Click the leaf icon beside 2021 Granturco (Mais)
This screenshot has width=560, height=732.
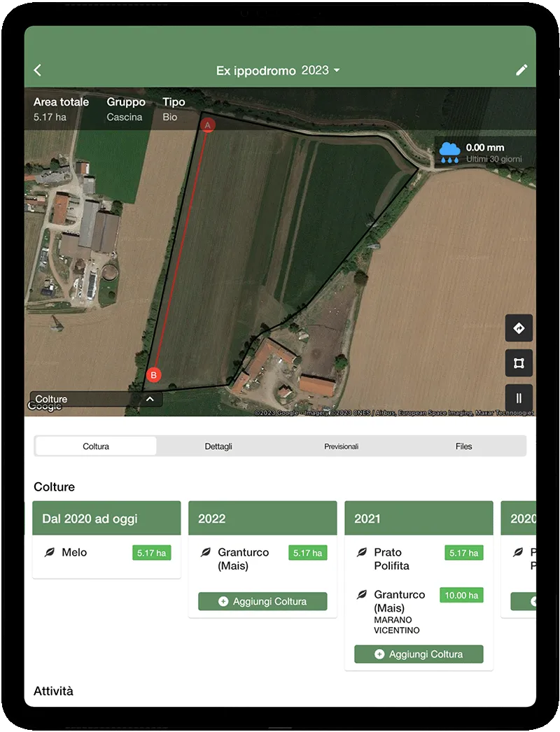[x=361, y=595]
